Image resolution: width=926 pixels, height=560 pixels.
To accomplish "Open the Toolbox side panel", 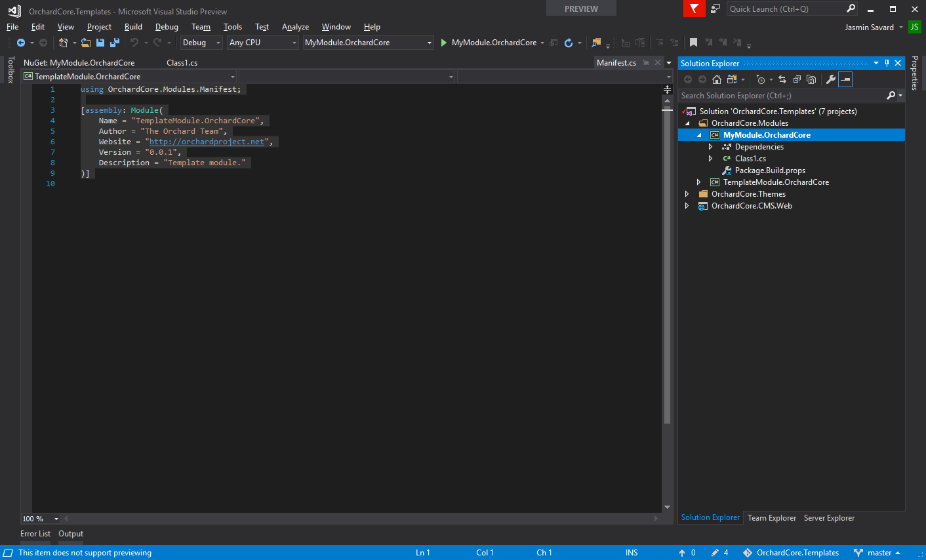I will click(10, 70).
